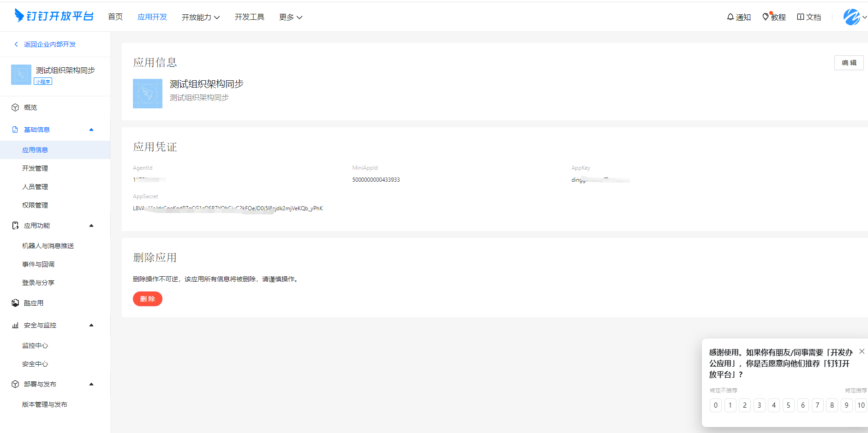The height and width of the screenshot is (433, 868).
Task: Click the app thumbnail in the sidebar
Action: 21,75
